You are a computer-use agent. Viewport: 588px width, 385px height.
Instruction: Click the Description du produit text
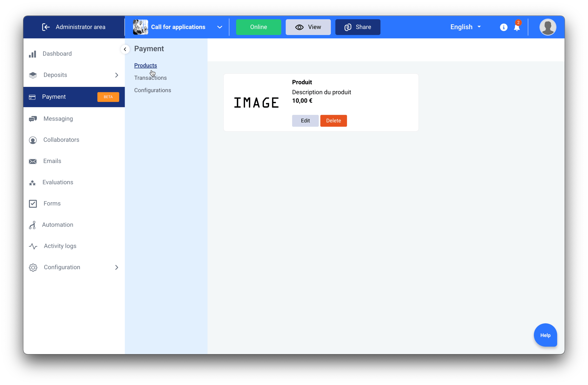pyautogui.click(x=321, y=92)
